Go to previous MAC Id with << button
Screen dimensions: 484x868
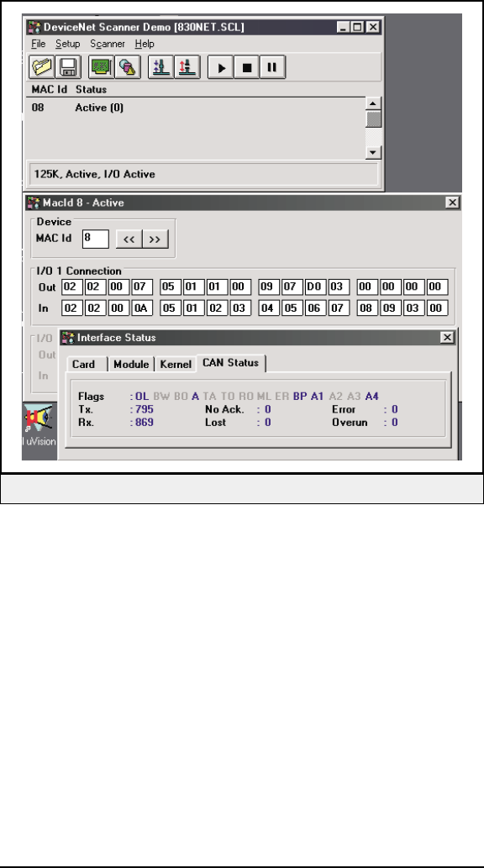coord(129,239)
